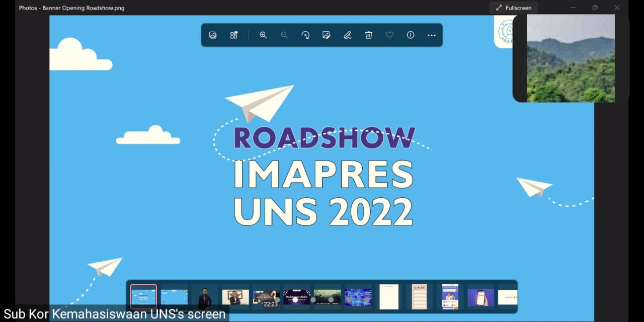The height and width of the screenshot is (322, 644).
Task: Toggle the favorite heart icon
Action: pos(389,35)
